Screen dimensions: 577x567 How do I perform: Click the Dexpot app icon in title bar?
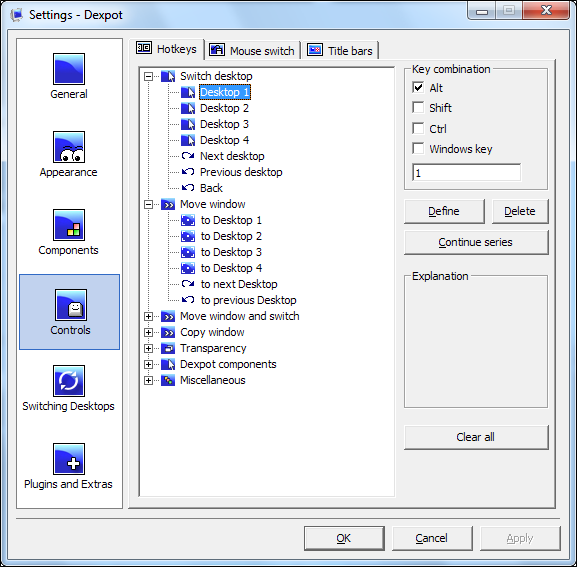click(x=17, y=15)
